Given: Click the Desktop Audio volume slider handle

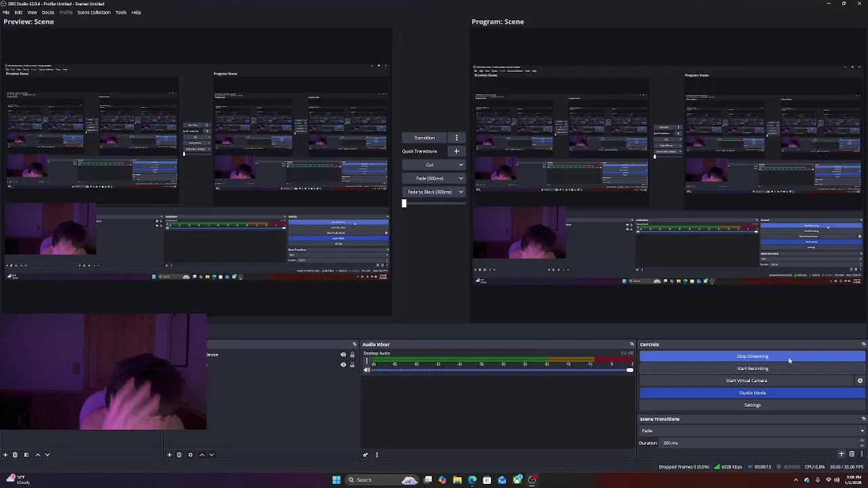Looking at the screenshot, I should point(630,370).
